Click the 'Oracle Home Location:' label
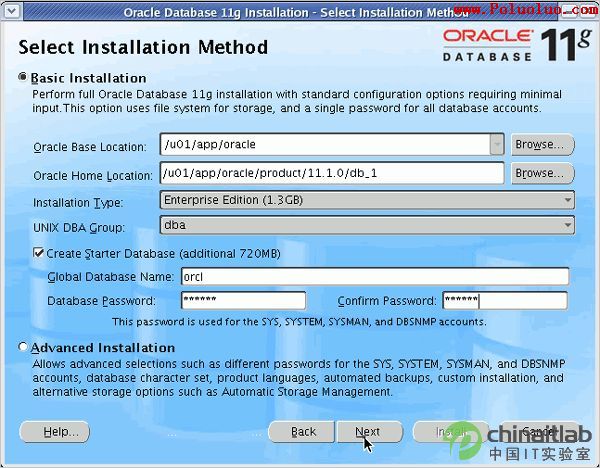 click(93, 176)
